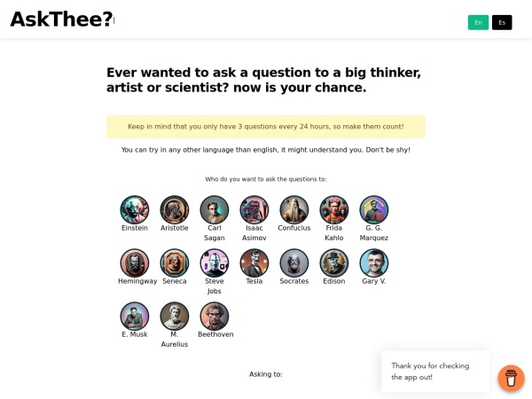Switch language to Spanish (Es)
Viewport: 532px width, 399px height.
pyautogui.click(x=502, y=22)
